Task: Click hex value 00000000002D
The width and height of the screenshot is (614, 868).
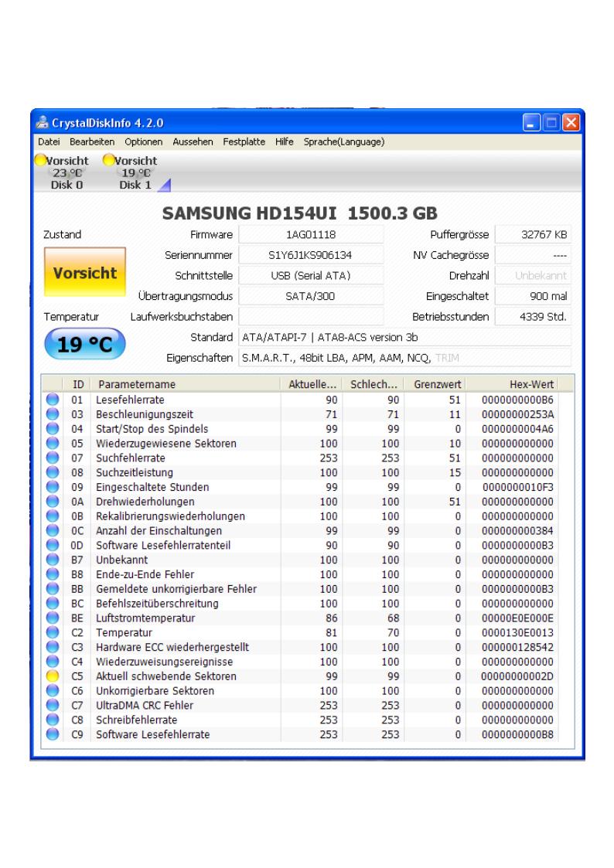Action: pyautogui.click(x=517, y=676)
